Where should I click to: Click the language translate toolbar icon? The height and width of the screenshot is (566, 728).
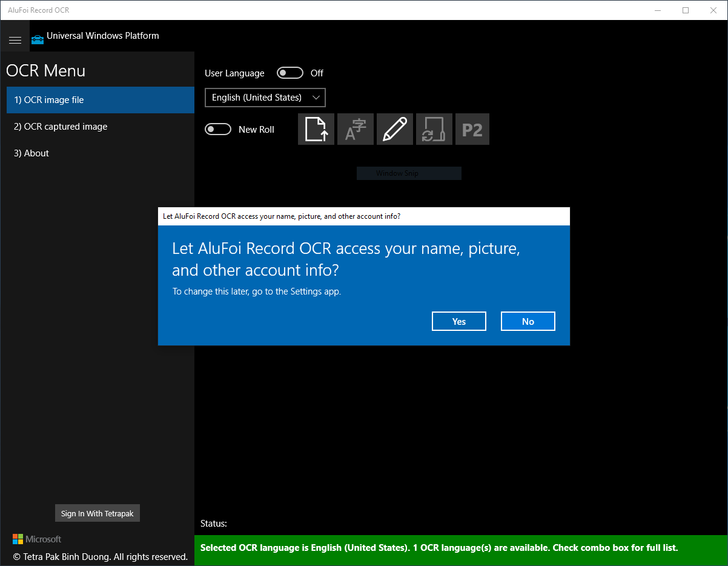pyautogui.click(x=356, y=129)
